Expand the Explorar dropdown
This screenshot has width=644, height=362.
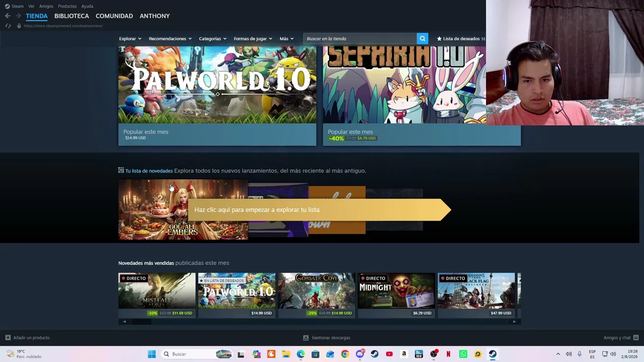tap(130, 39)
